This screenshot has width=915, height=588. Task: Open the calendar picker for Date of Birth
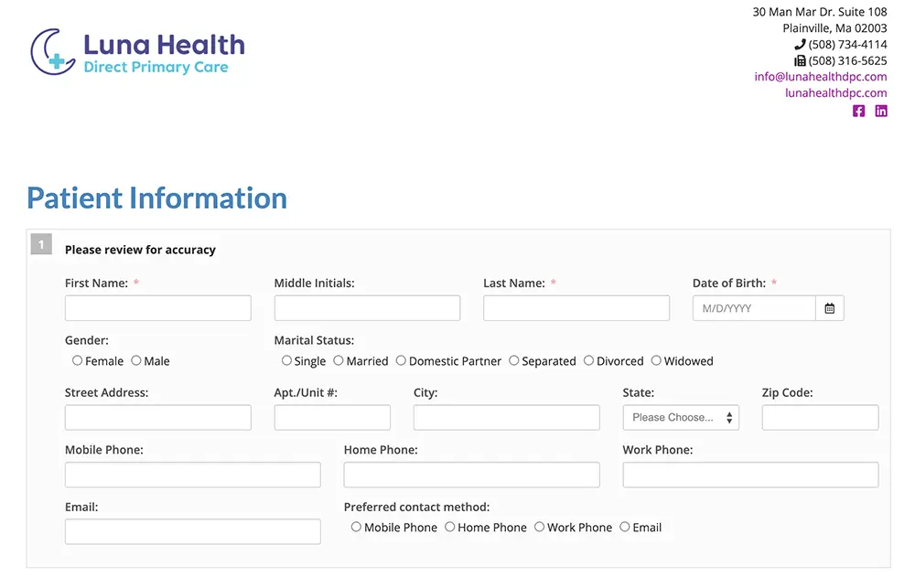[x=829, y=308]
